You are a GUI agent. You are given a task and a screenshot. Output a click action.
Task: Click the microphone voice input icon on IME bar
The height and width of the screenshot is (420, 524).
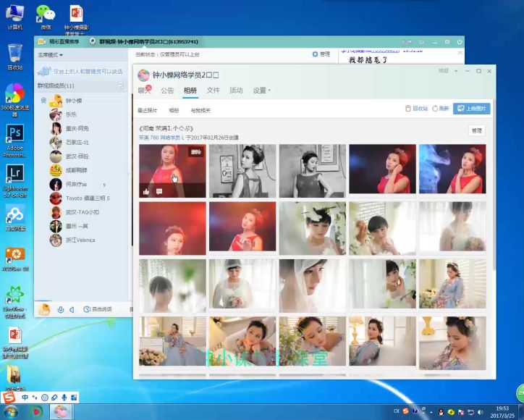(64, 398)
